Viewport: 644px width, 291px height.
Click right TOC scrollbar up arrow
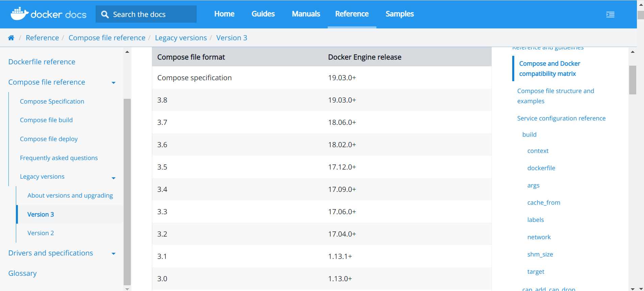(633, 52)
